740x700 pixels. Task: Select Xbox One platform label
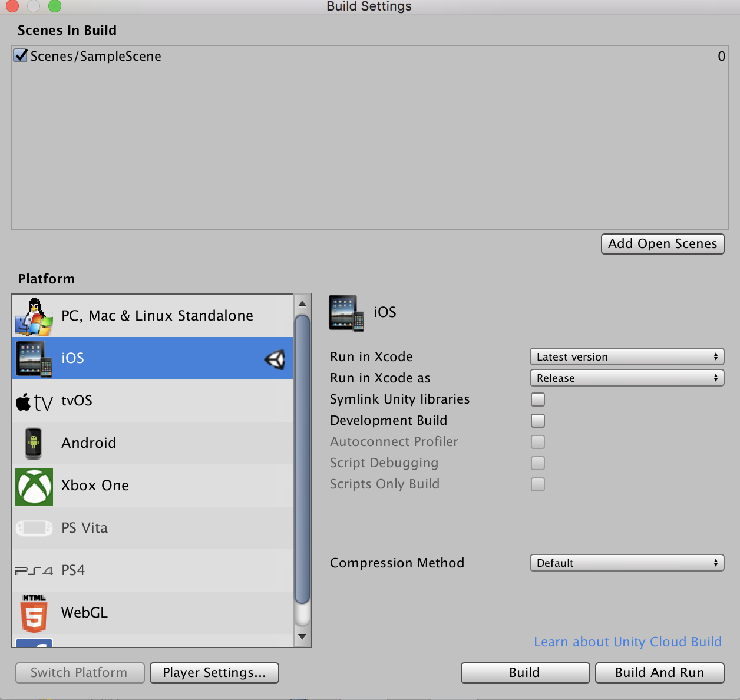click(95, 486)
